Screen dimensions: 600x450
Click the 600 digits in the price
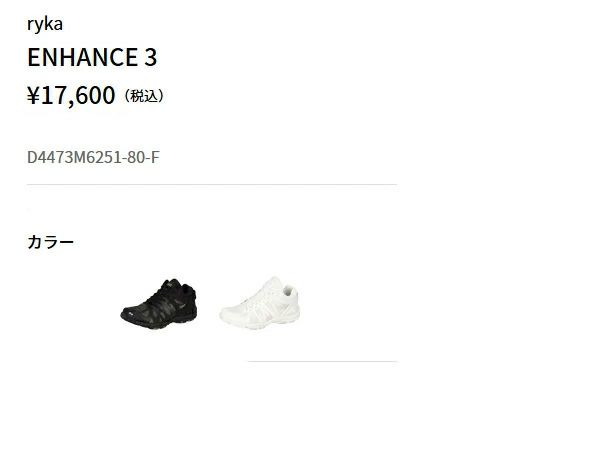click(95, 95)
